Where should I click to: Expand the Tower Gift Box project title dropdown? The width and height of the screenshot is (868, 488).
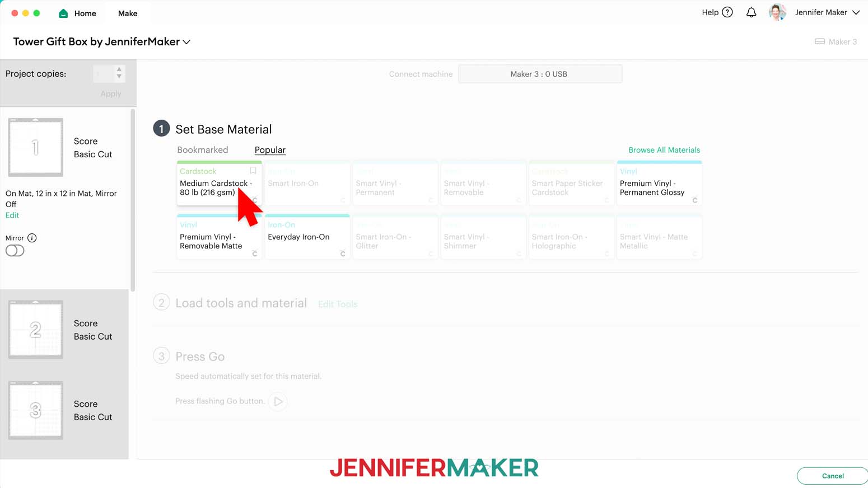(x=186, y=42)
